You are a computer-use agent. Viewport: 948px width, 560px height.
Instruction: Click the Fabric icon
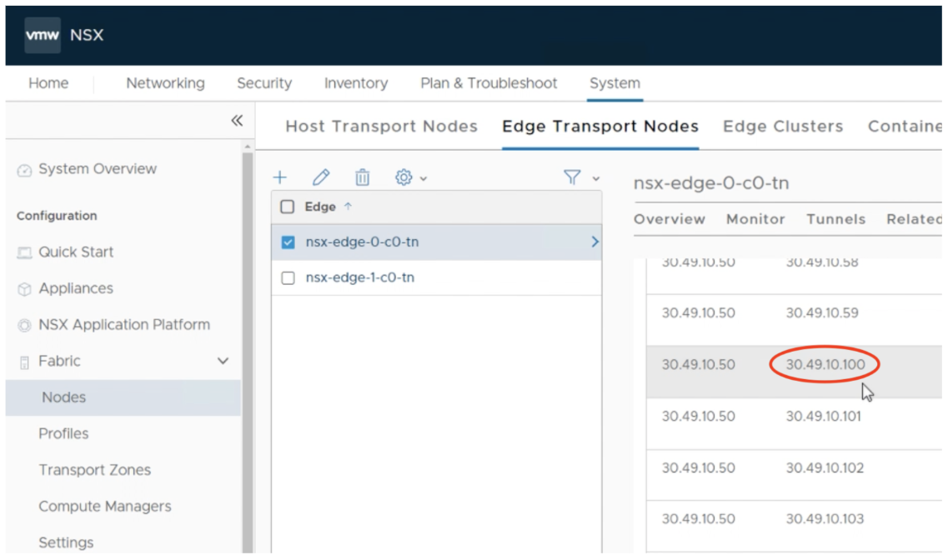coord(24,362)
